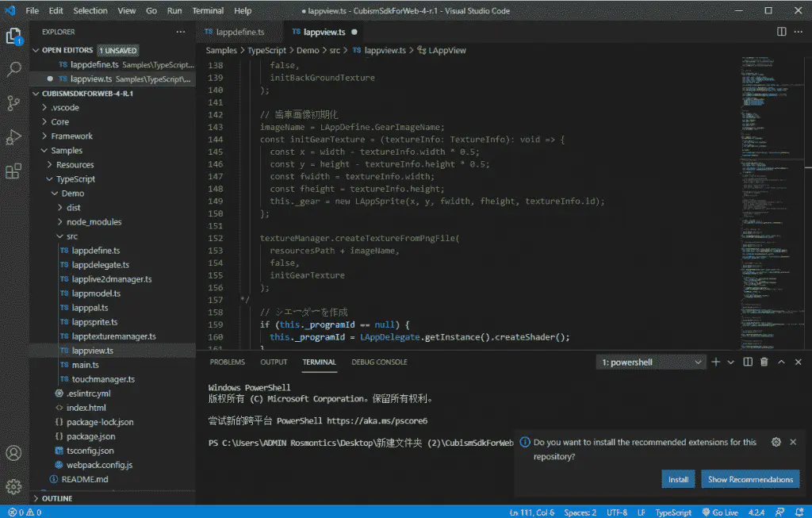Switch to lappdefine.ts editor tab
This screenshot has height=518, width=812.
[239, 32]
